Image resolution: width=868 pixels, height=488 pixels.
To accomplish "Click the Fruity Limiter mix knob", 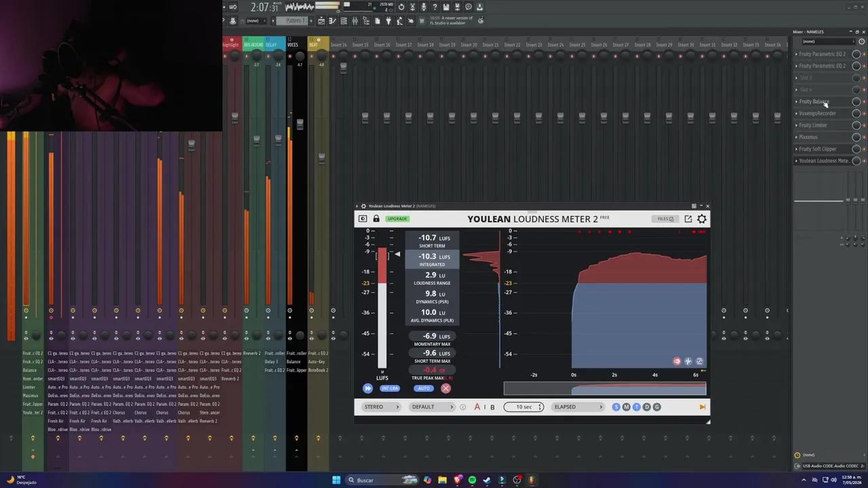I will pyautogui.click(x=856, y=125).
